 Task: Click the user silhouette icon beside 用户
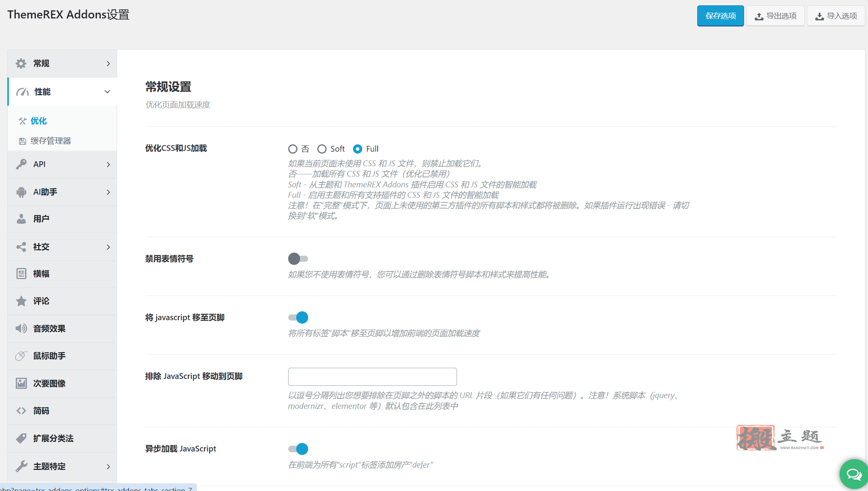tap(21, 219)
